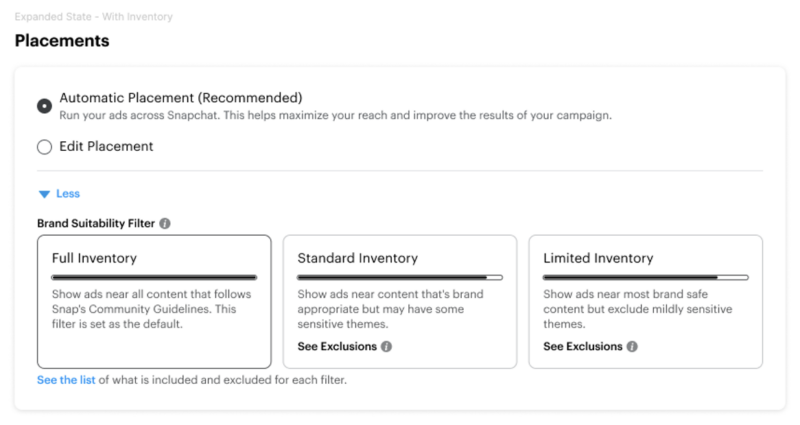Choose the Standard Inventory card
Viewport: 800px width, 425px height.
[x=400, y=302]
